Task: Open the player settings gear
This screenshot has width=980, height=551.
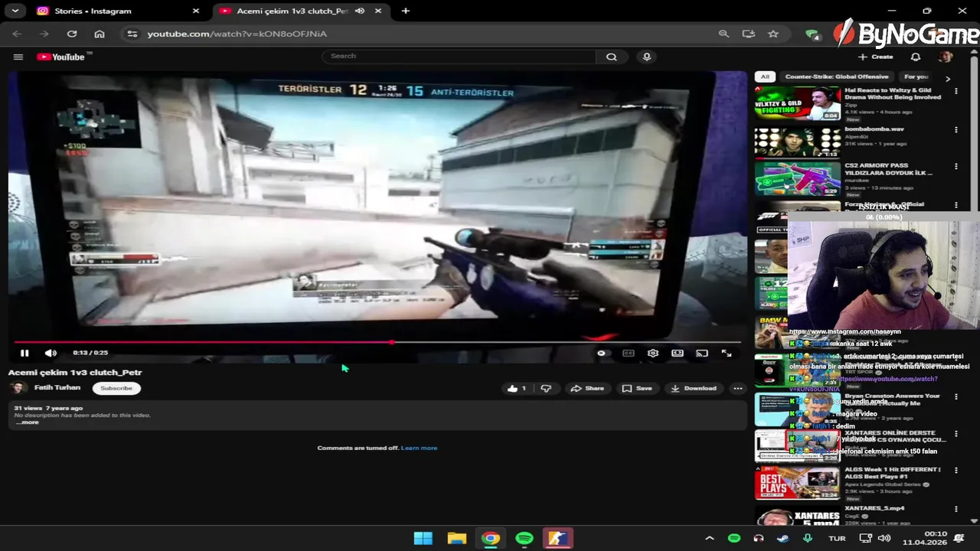Action: tap(653, 353)
